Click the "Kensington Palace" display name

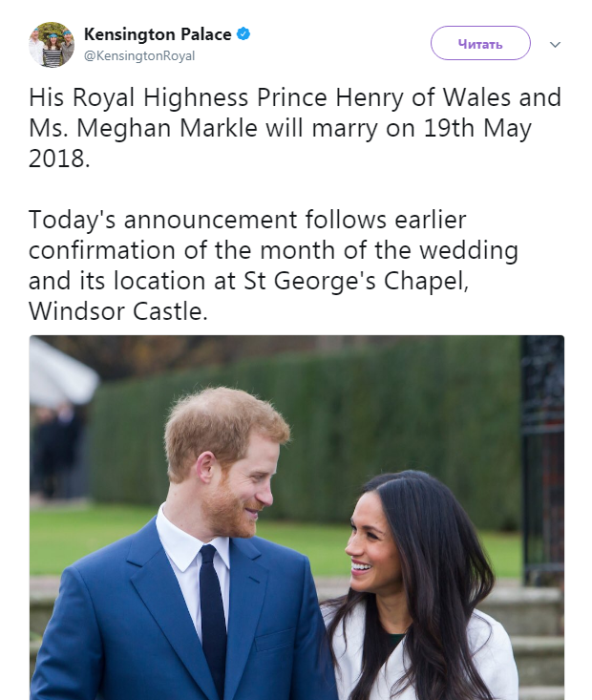tap(158, 34)
